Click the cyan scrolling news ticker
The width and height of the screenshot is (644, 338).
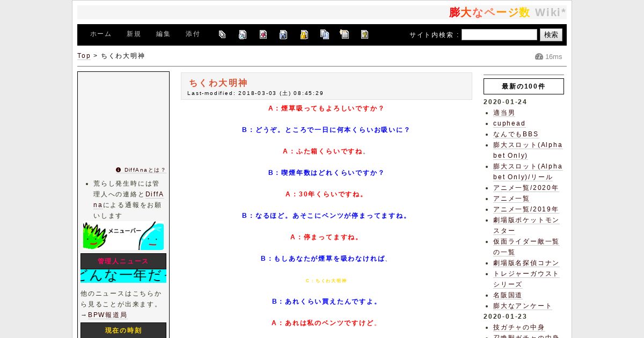(x=123, y=276)
